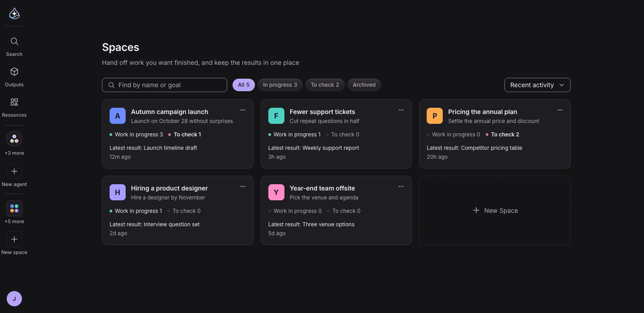This screenshot has width=644, height=313.
Task: Open the Autumn campaign launch title
Action: [x=169, y=112]
